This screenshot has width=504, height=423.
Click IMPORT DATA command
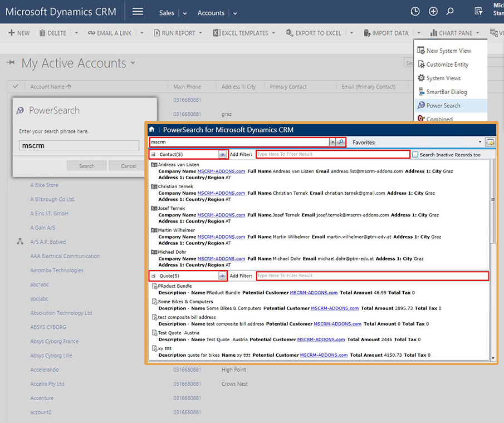tap(386, 33)
